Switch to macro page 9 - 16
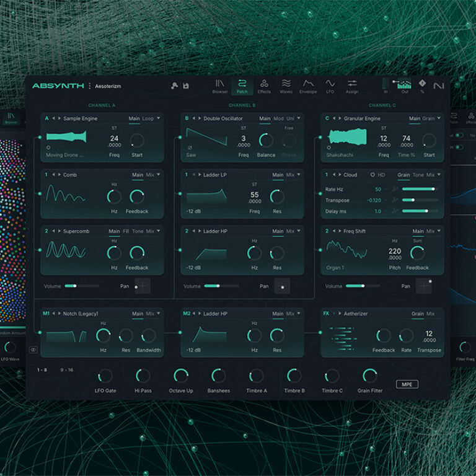476x476 pixels. pyautogui.click(x=67, y=370)
